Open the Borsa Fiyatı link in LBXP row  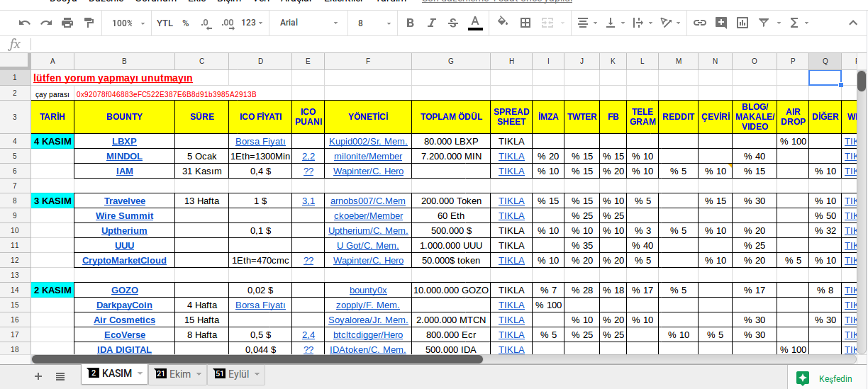(x=260, y=141)
